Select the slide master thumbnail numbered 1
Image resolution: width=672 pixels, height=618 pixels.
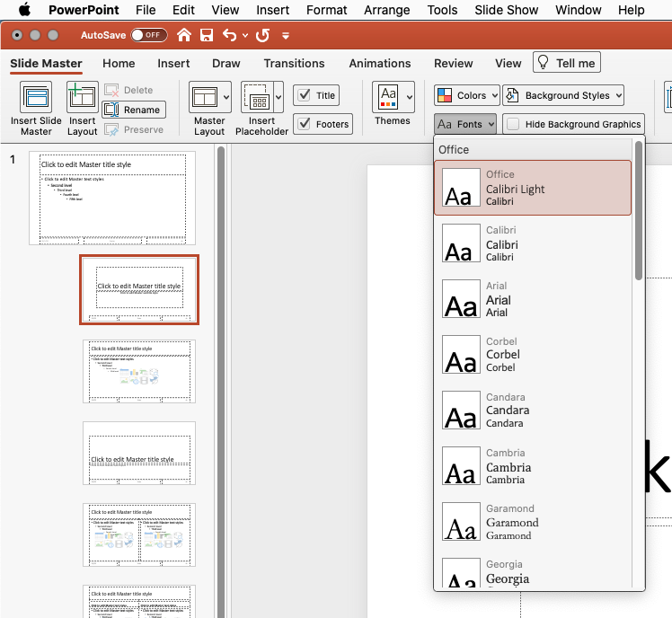(112, 198)
